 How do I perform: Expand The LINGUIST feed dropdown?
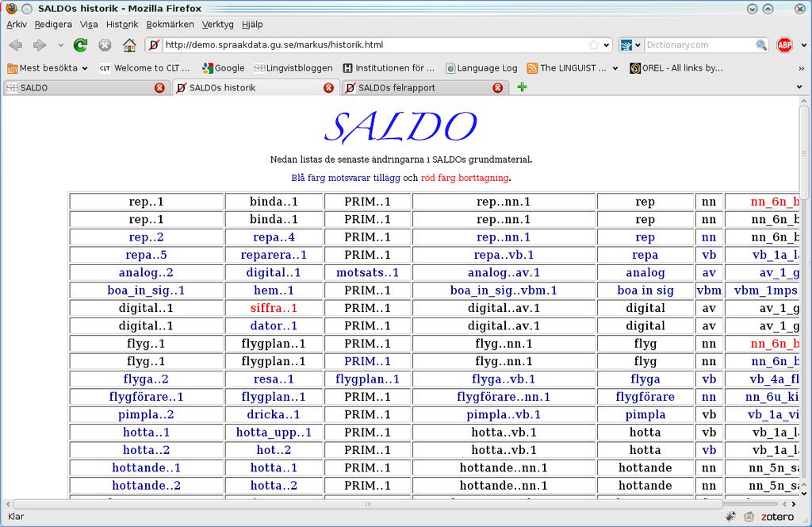point(615,68)
